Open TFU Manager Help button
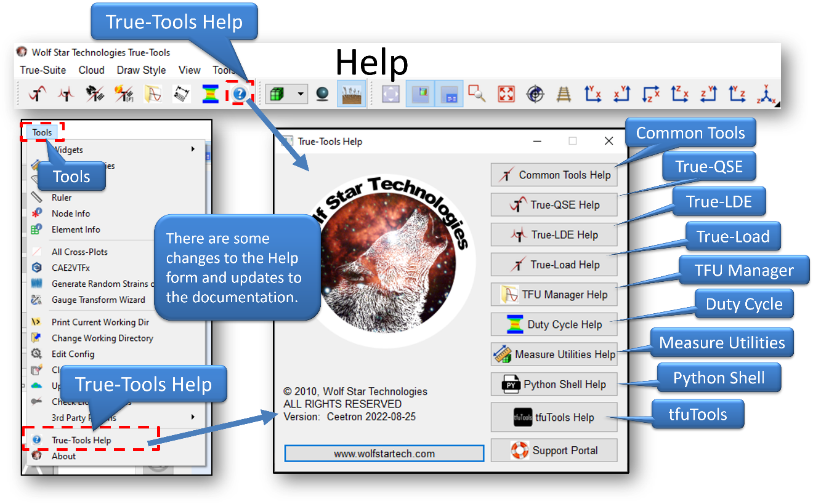This screenshot has height=504, width=813. click(x=554, y=294)
